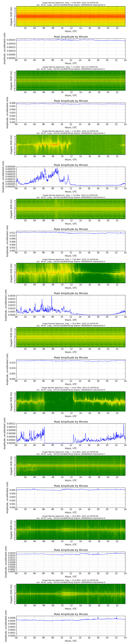The image size is (129, 644).
Task: Select the 7.85 MHz Doppler spectrogram image
Action: tap(71, 273)
